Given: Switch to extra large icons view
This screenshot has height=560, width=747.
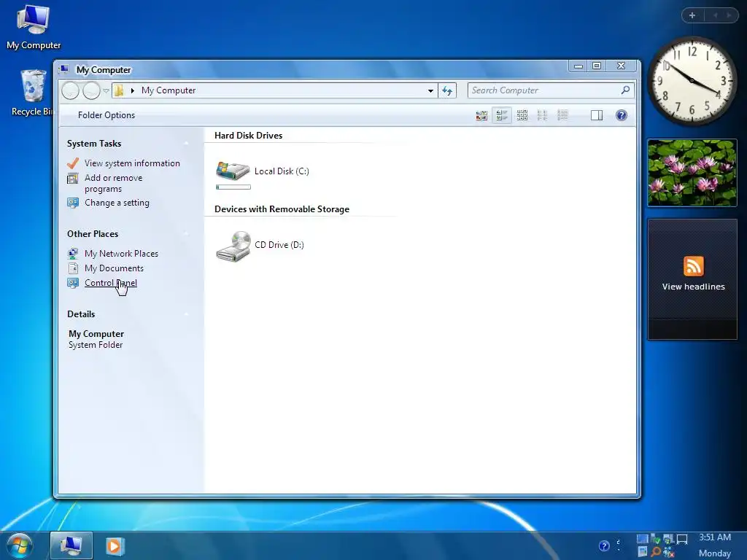Looking at the screenshot, I should pyautogui.click(x=481, y=115).
